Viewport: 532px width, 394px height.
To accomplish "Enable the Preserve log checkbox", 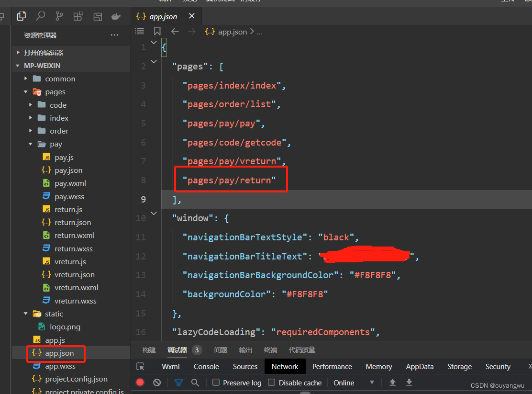I will click(x=216, y=383).
